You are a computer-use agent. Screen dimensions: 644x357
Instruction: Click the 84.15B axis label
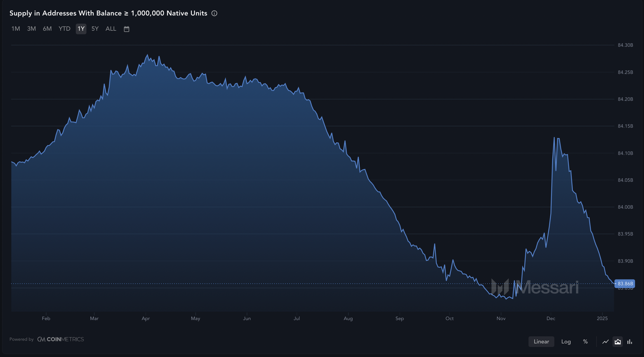point(625,126)
